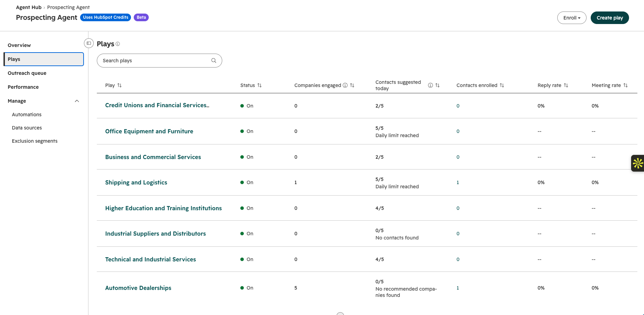Click the Beta badge

[141, 17]
